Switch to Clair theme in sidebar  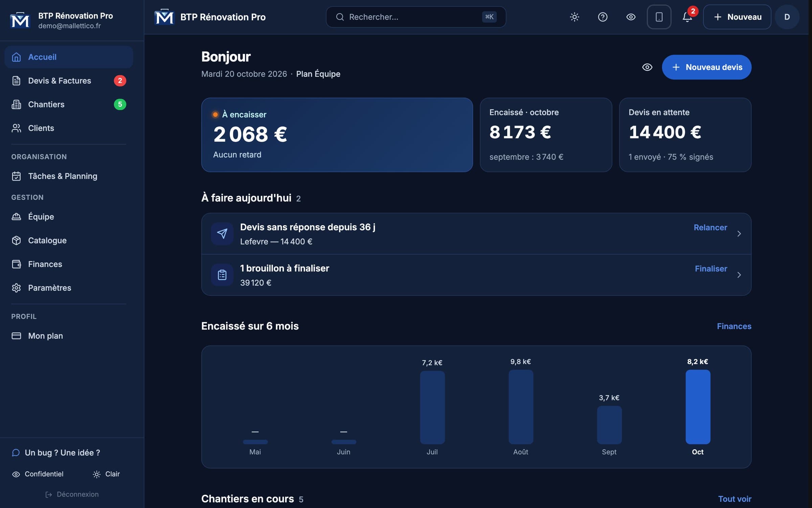[106, 474]
